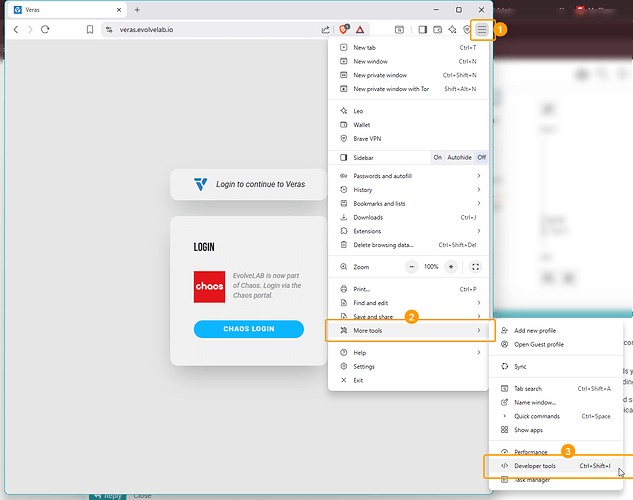Expand Bookmarks and lists submenu

tap(409, 203)
